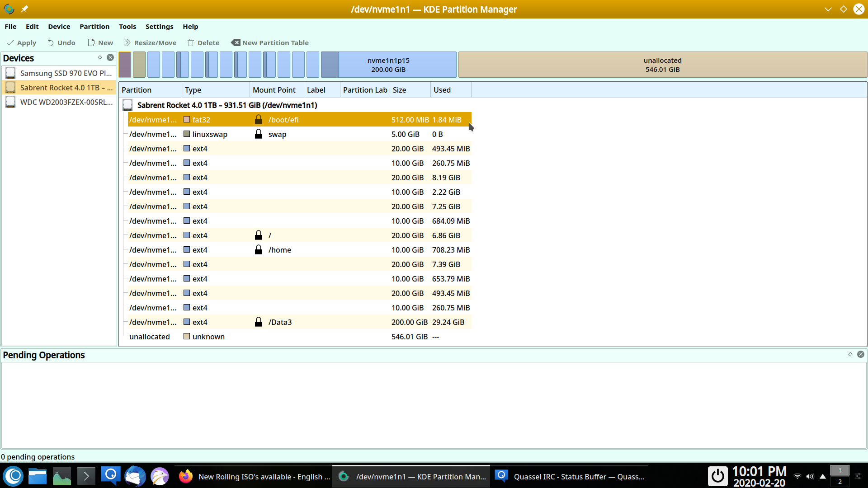Open the Partition menu
The image size is (868, 488).
tap(94, 27)
